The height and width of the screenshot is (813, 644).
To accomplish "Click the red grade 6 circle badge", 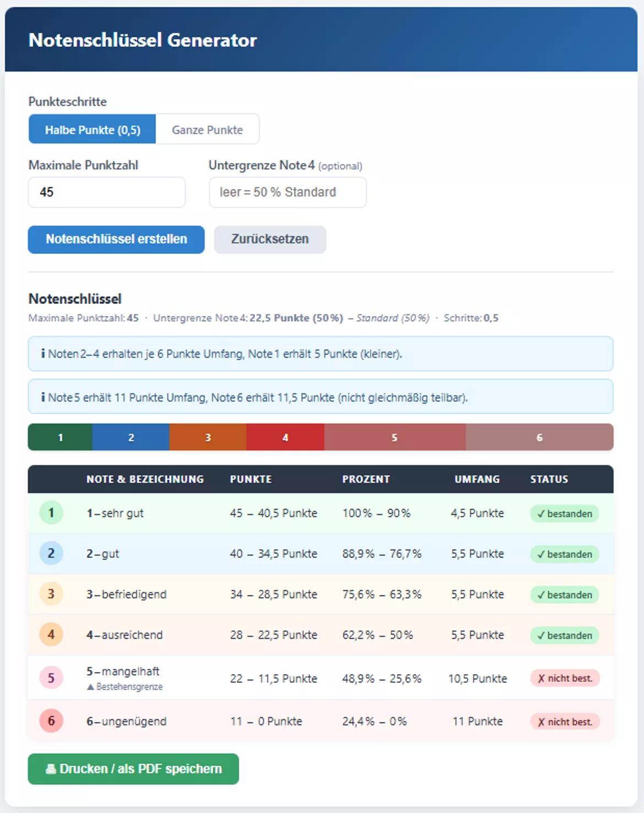I will pyautogui.click(x=51, y=720).
